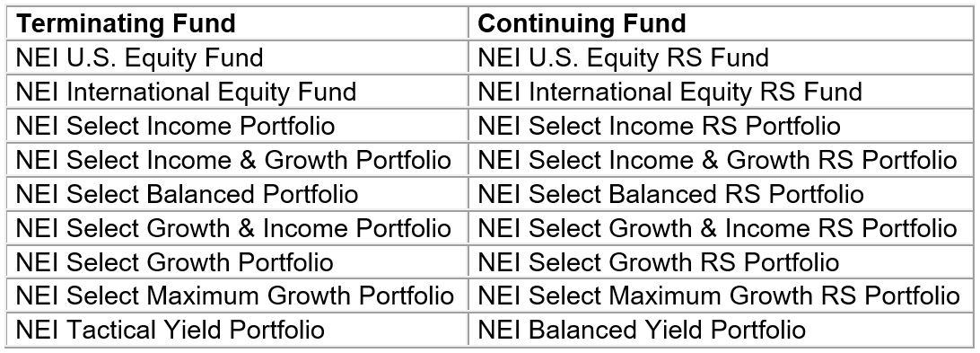The image size is (980, 353).
Task: Select NEI Select Income Portfolio cell
Action: pos(237,126)
